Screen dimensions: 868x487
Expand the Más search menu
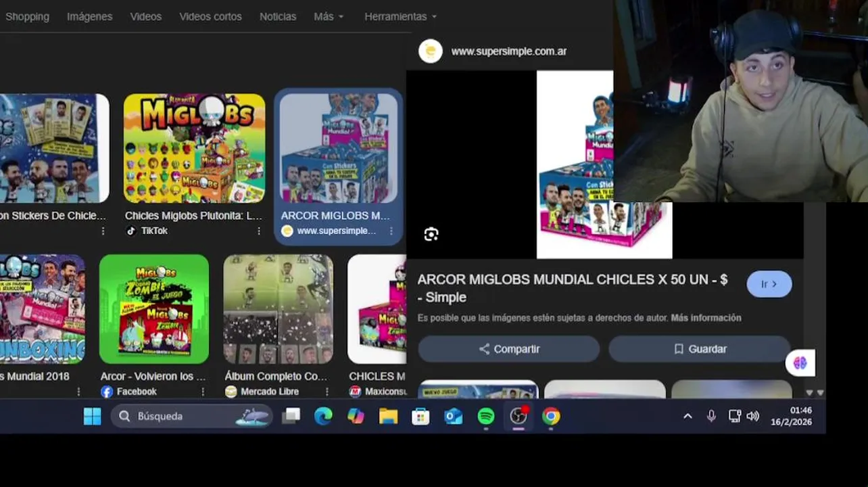(329, 16)
